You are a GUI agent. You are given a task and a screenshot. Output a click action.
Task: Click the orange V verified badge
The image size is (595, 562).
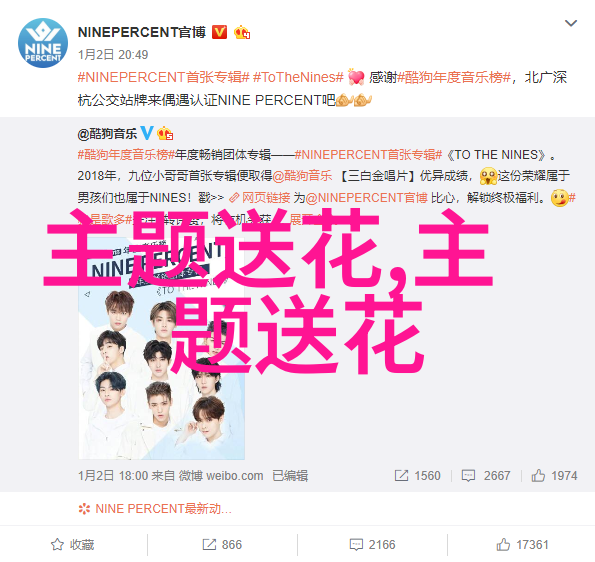coord(219,32)
